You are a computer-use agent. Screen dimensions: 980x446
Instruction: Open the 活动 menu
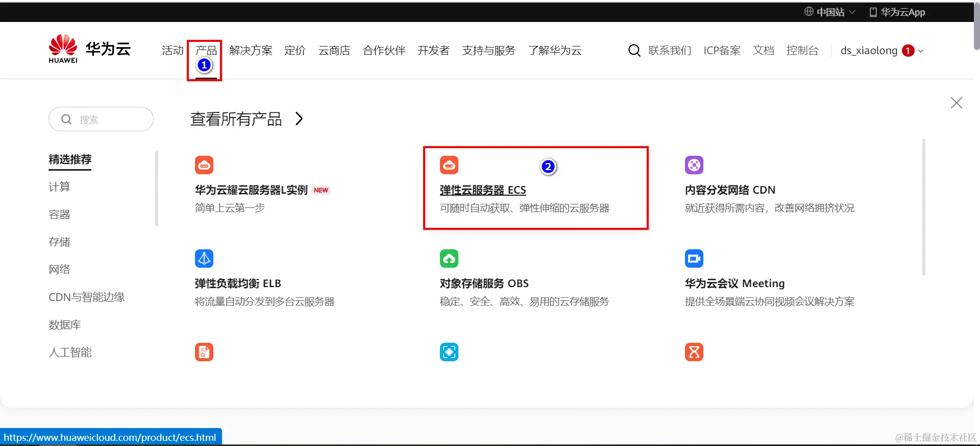[173, 51]
